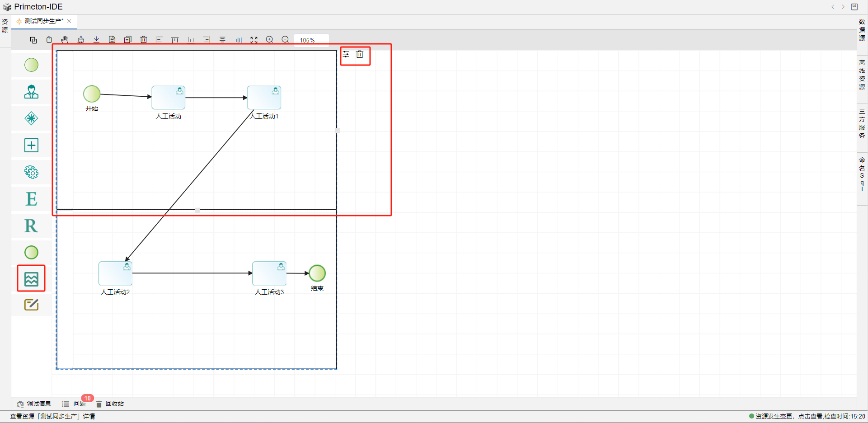
Task: Click the swimlane delete trash icon
Action: 360,55
